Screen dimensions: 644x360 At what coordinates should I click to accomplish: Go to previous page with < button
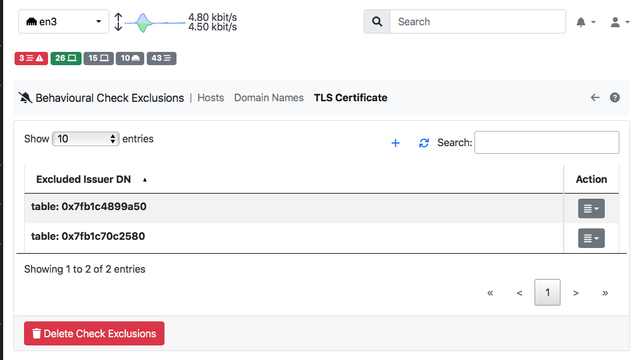coord(519,292)
